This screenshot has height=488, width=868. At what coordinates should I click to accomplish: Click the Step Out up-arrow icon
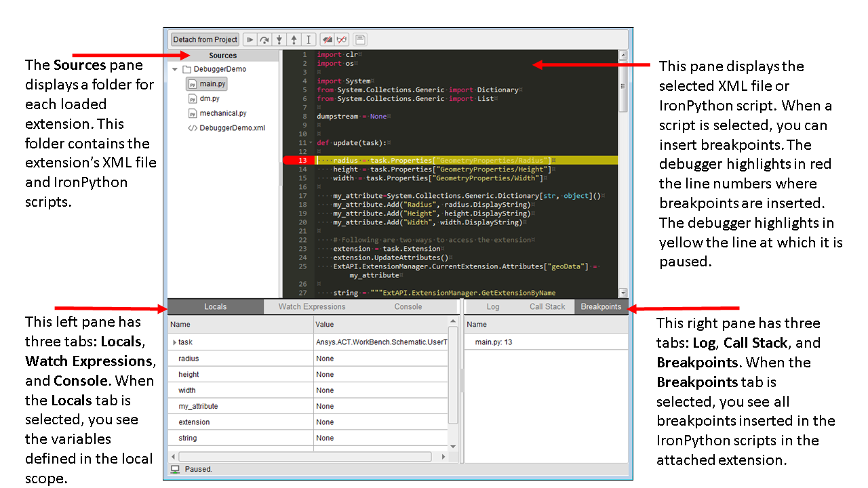294,40
